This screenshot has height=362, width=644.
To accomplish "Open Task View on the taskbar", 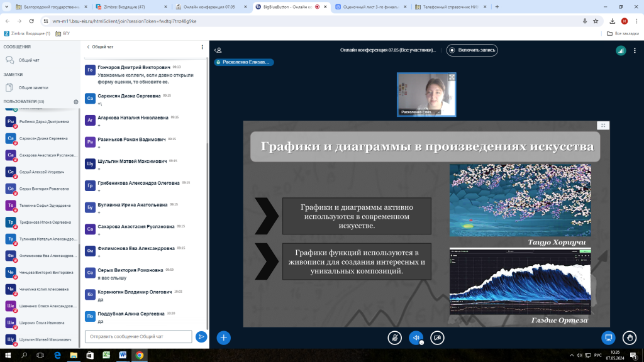I will point(40,356).
